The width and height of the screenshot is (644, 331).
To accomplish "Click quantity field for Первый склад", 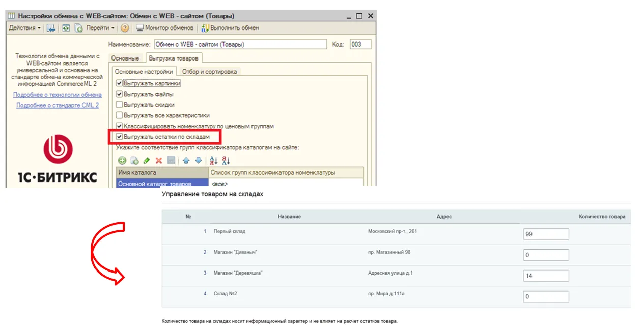I will (x=546, y=234).
